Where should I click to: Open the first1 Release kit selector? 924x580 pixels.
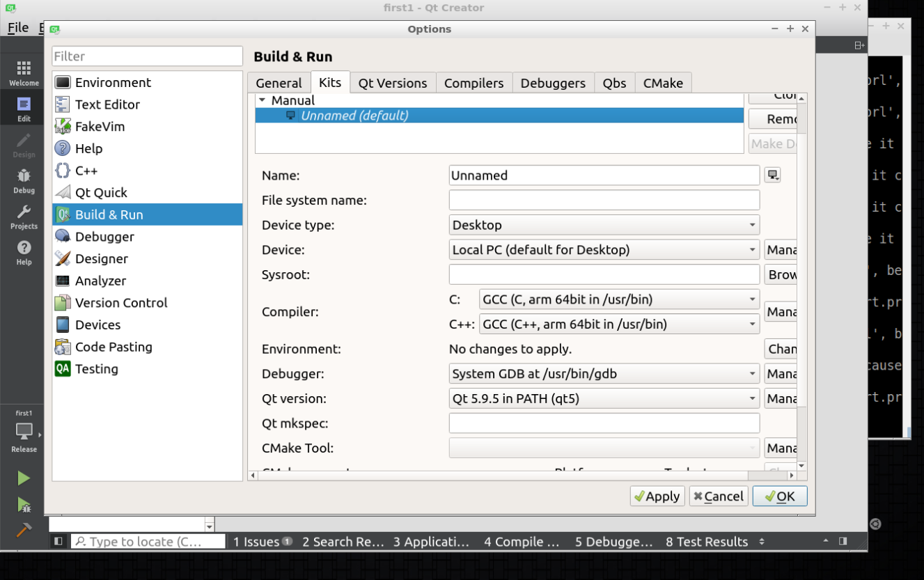coord(24,432)
